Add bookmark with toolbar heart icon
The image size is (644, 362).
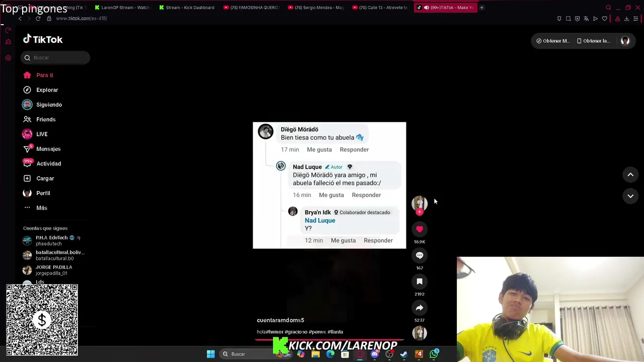tap(604, 19)
